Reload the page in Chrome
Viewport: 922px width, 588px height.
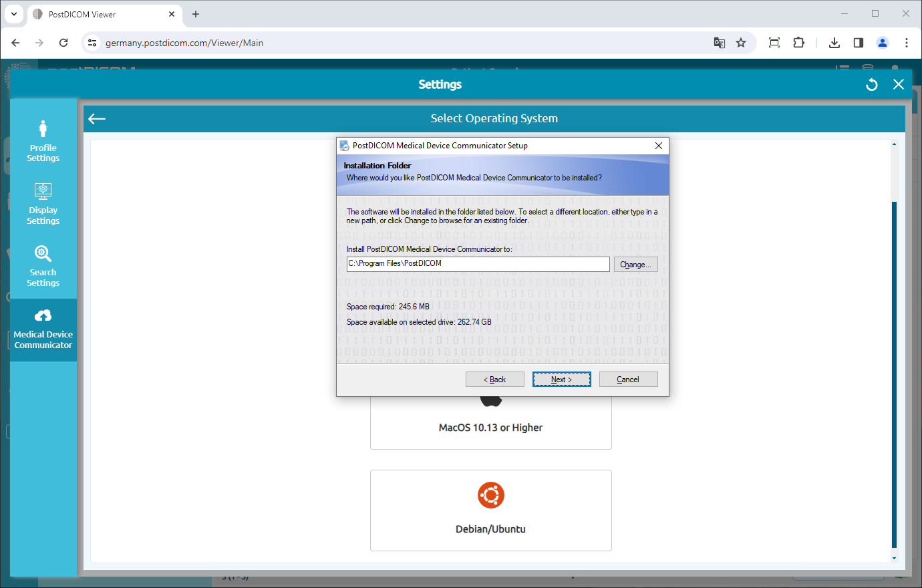(63, 43)
